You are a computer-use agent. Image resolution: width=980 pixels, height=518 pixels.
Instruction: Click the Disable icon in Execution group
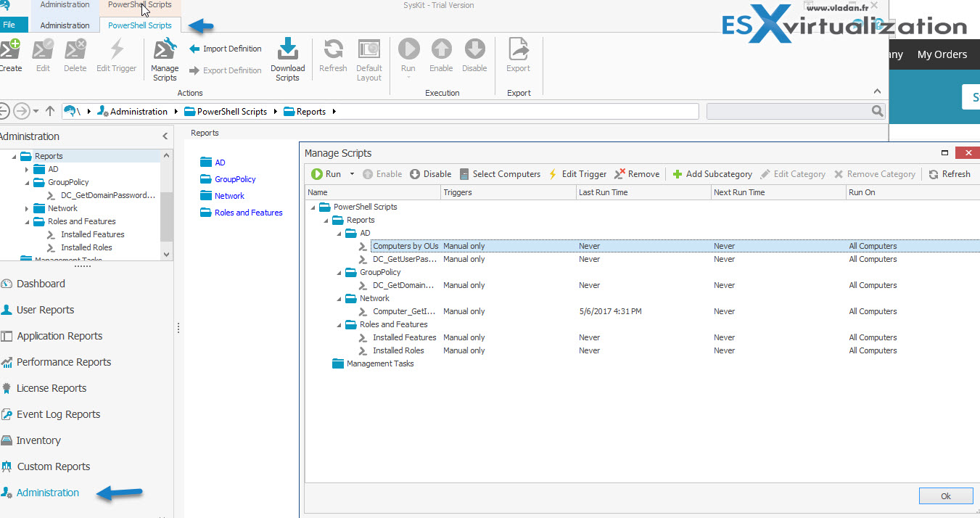pyautogui.click(x=474, y=49)
